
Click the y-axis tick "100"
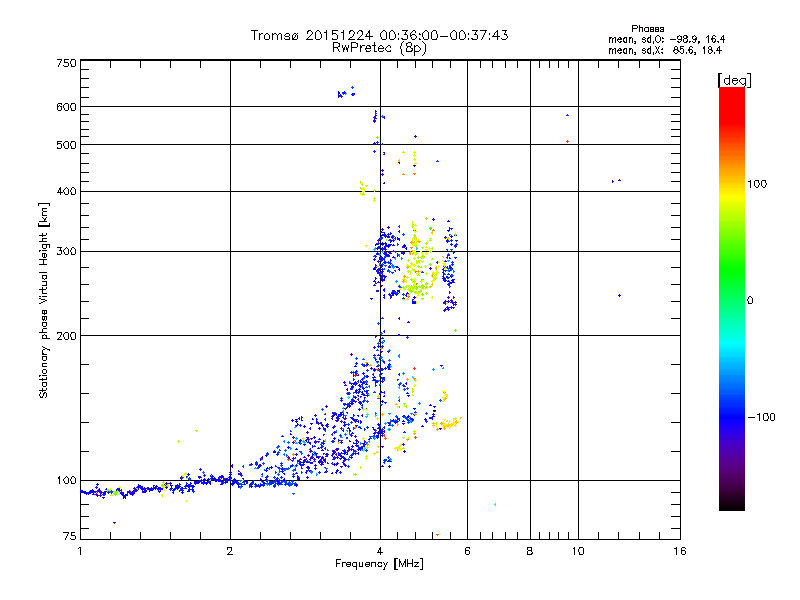(67, 480)
